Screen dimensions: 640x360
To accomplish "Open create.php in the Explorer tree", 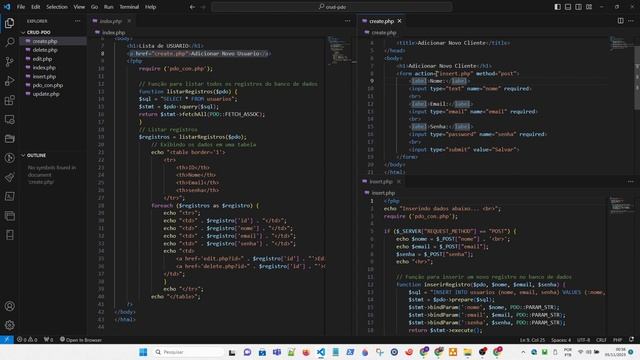I will (x=45, y=41).
